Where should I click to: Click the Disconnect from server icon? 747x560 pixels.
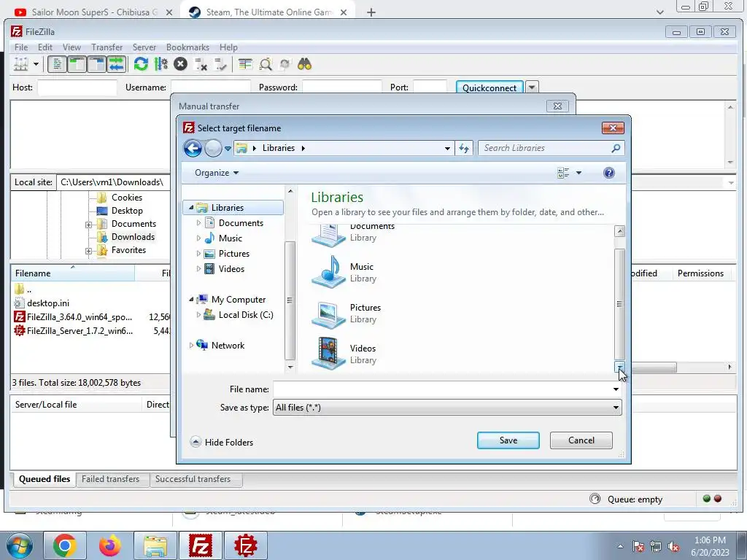click(x=201, y=64)
